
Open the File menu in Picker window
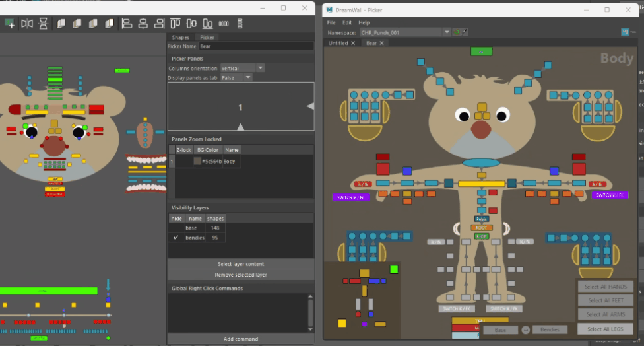[x=331, y=22]
